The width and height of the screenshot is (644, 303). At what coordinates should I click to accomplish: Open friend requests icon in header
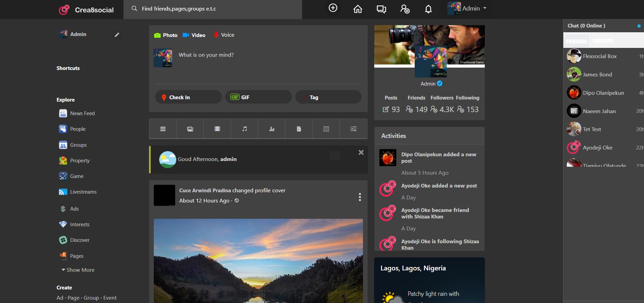point(405,9)
